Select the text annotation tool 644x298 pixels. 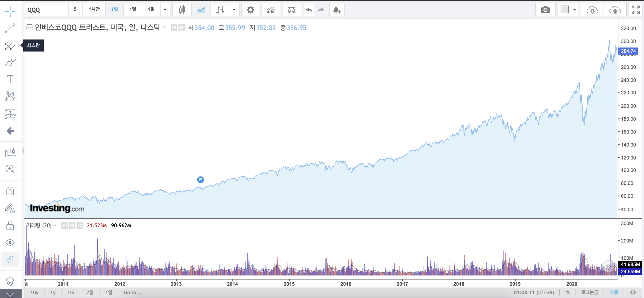(x=10, y=79)
